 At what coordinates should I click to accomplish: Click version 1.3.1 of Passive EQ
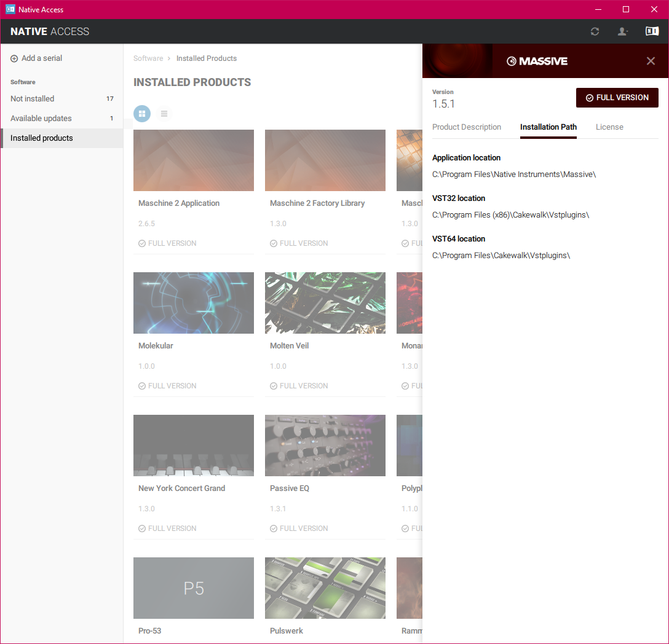(x=278, y=508)
